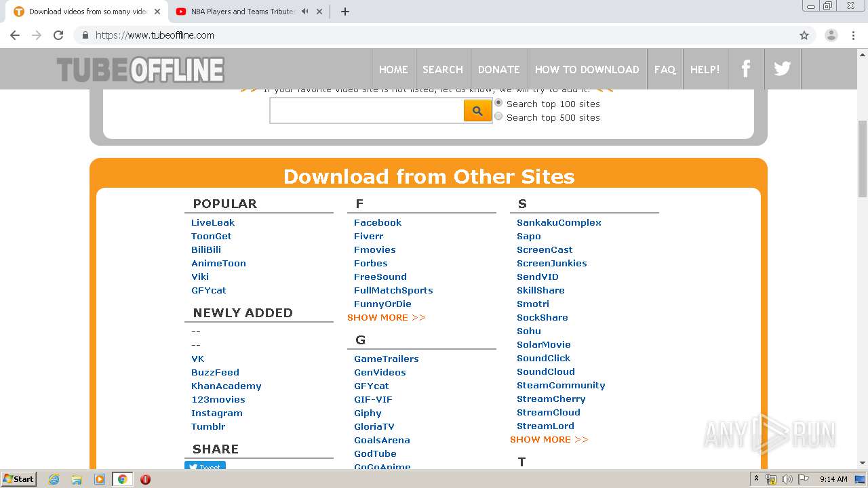Open Giphy link

pos(368,413)
